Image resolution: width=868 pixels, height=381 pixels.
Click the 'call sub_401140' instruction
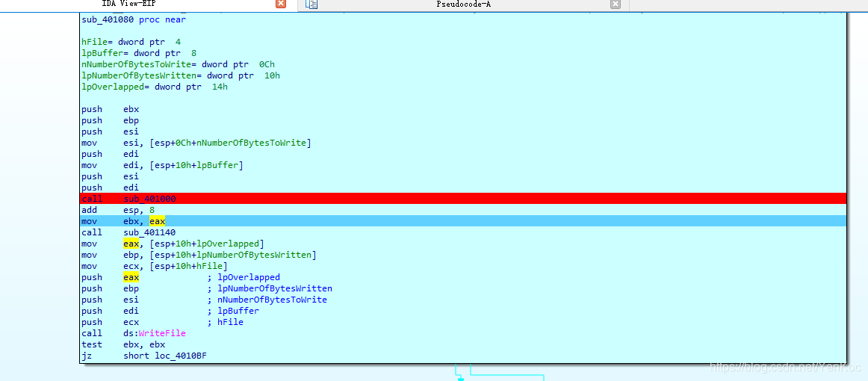128,232
